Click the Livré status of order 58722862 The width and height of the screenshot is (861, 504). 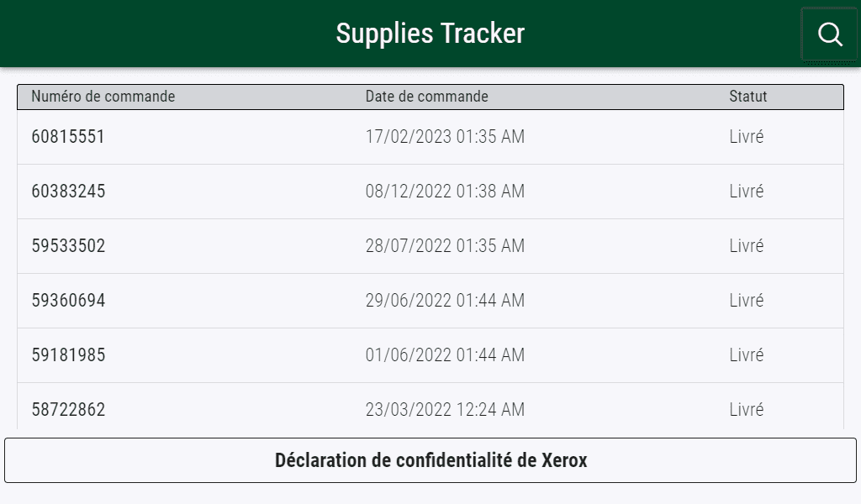[x=747, y=409]
